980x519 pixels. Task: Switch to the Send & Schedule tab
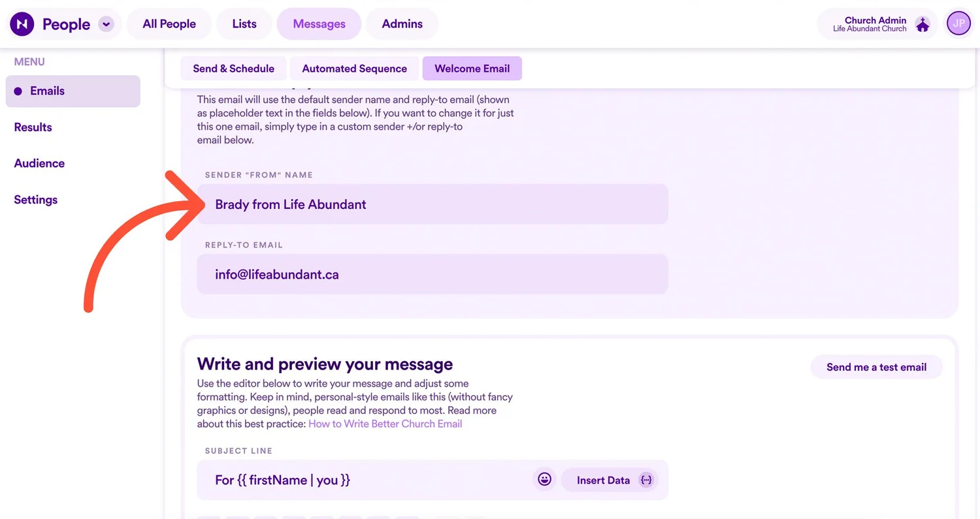coord(233,68)
